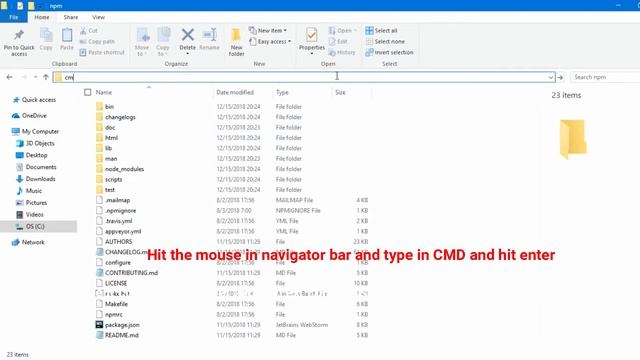Open the Easy access dropdown
The image size is (640, 360).
(270, 42)
